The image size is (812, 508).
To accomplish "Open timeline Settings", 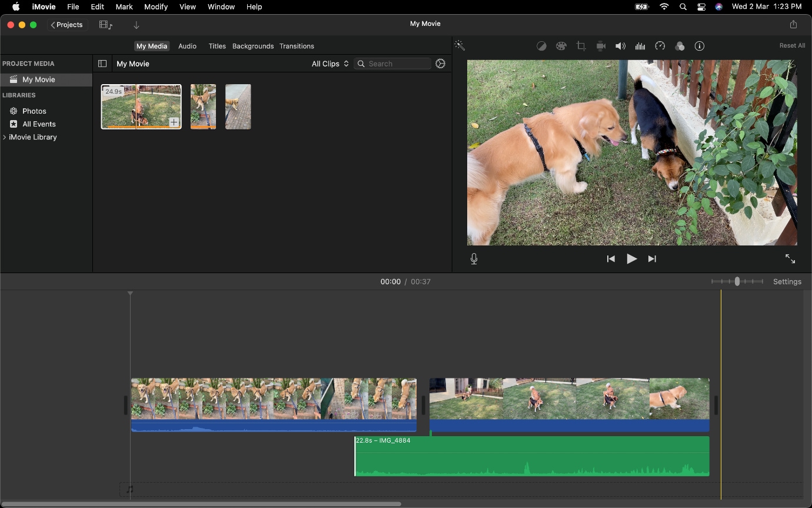I will click(787, 281).
